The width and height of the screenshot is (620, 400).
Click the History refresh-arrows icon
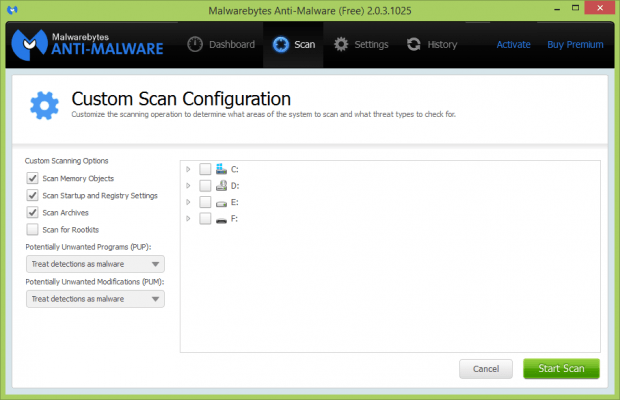coord(414,44)
